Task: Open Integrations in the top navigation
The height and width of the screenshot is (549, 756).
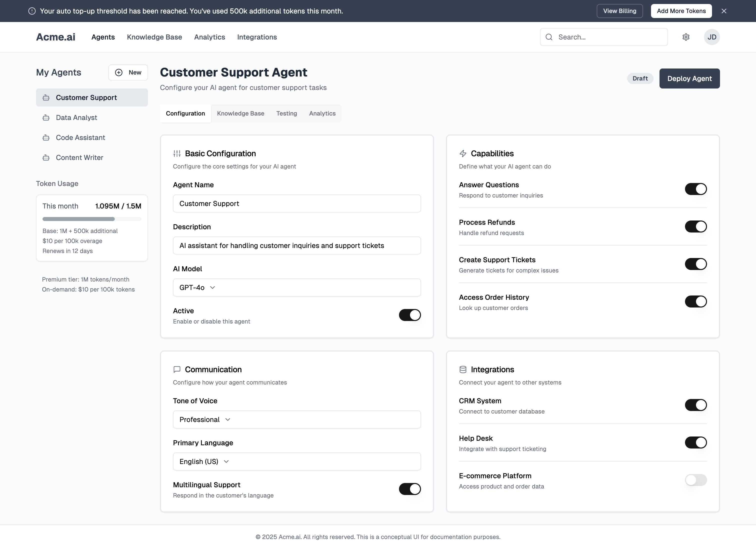Action: [257, 37]
